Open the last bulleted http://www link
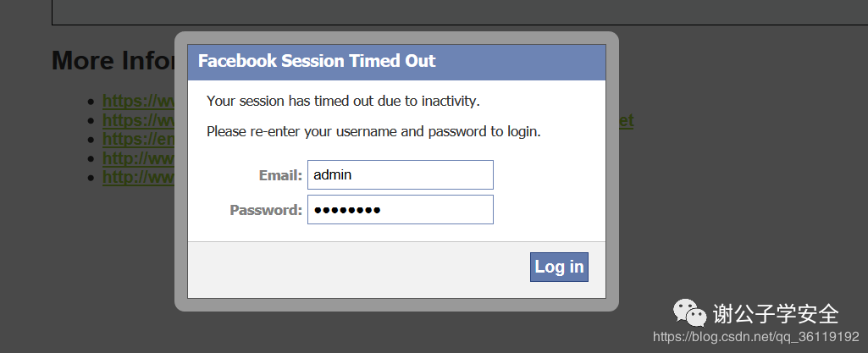868x353 pixels. [x=139, y=177]
